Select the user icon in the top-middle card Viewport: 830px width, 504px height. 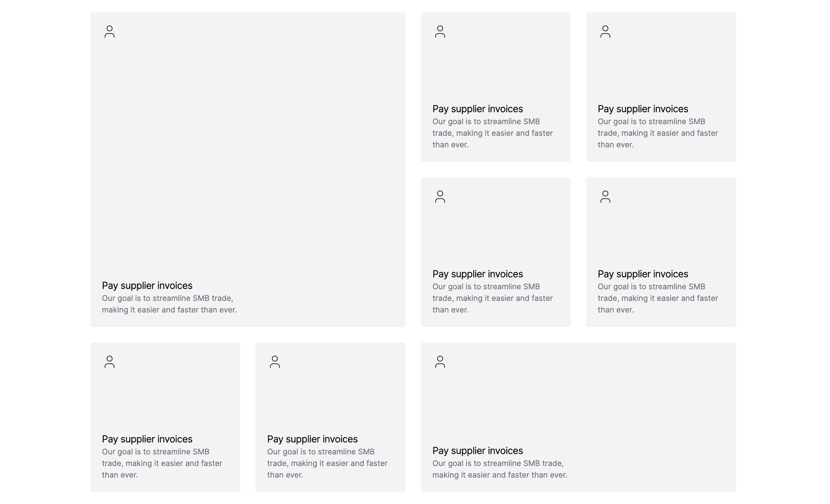pos(440,32)
